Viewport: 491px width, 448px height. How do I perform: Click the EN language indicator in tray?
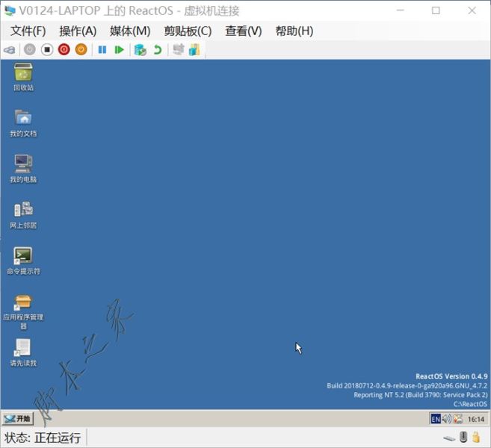pos(435,419)
